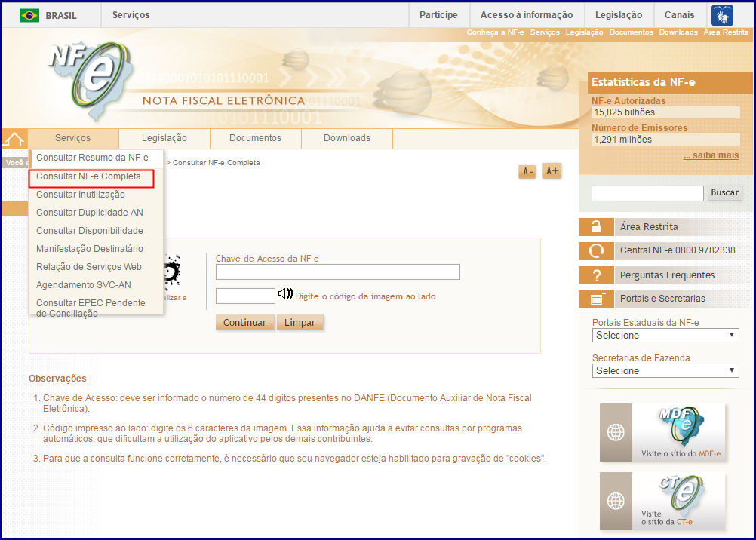The image size is (756, 540).
Task: Open the VLibras accessibility icon
Action: 722,15
